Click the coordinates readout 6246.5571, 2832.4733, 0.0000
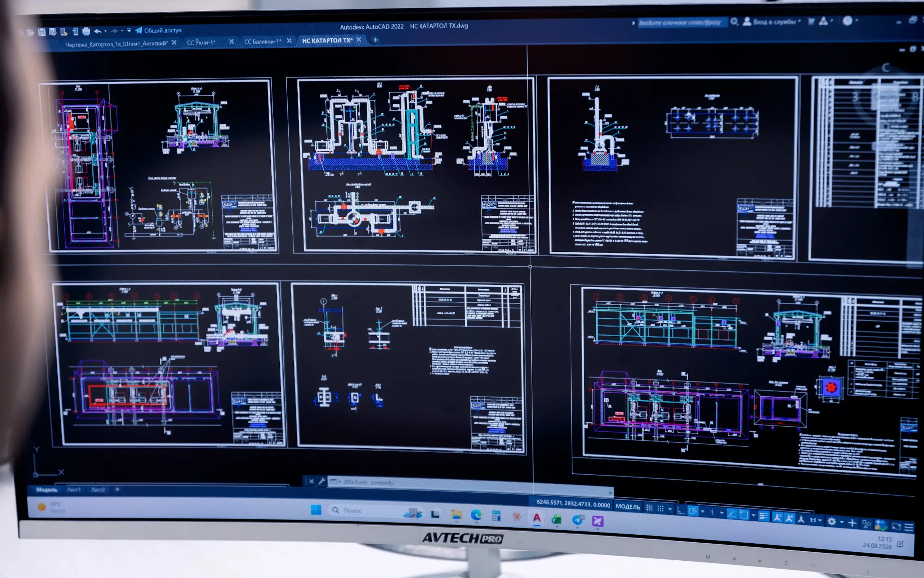 click(573, 504)
